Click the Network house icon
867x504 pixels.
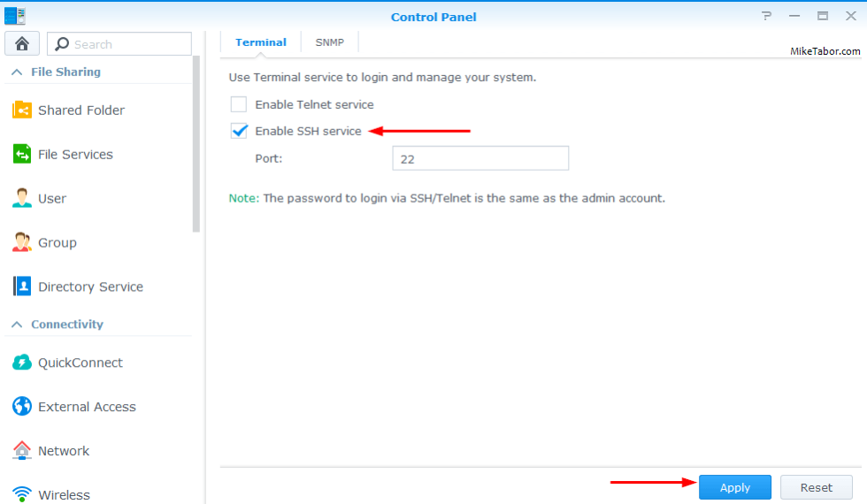coord(22,450)
